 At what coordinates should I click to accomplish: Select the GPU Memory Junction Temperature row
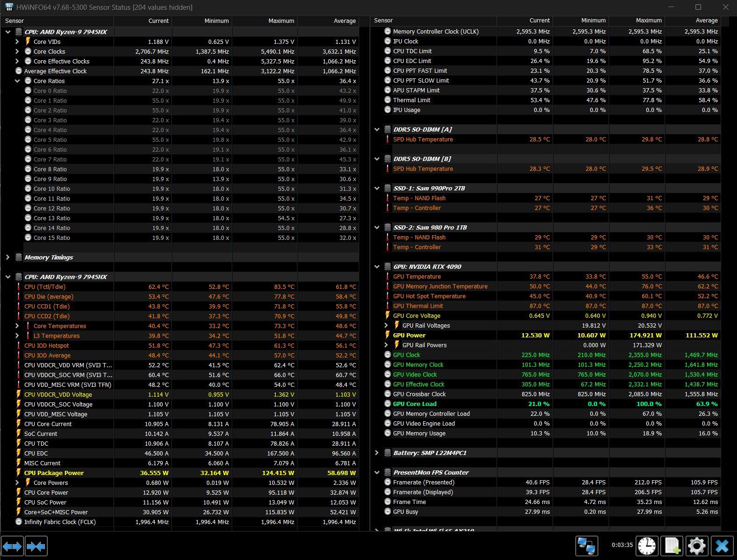[x=545, y=286]
